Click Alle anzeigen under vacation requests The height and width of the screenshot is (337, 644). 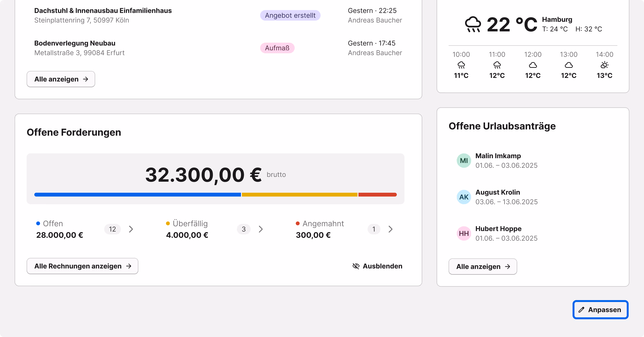(x=482, y=267)
